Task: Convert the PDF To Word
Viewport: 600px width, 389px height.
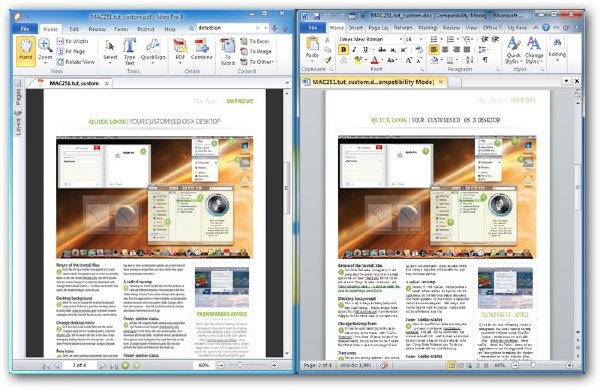Action: (228, 51)
